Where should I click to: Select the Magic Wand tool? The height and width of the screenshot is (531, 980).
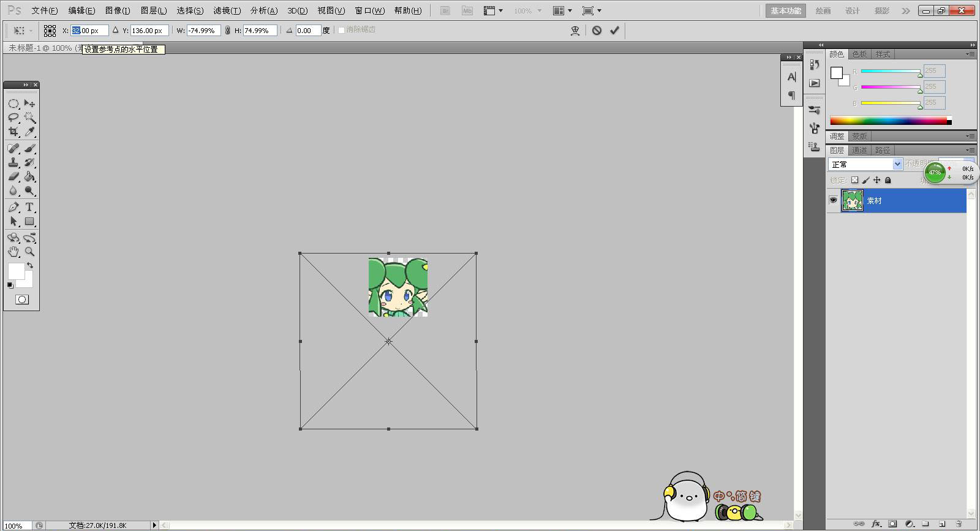(x=29, y=118)
